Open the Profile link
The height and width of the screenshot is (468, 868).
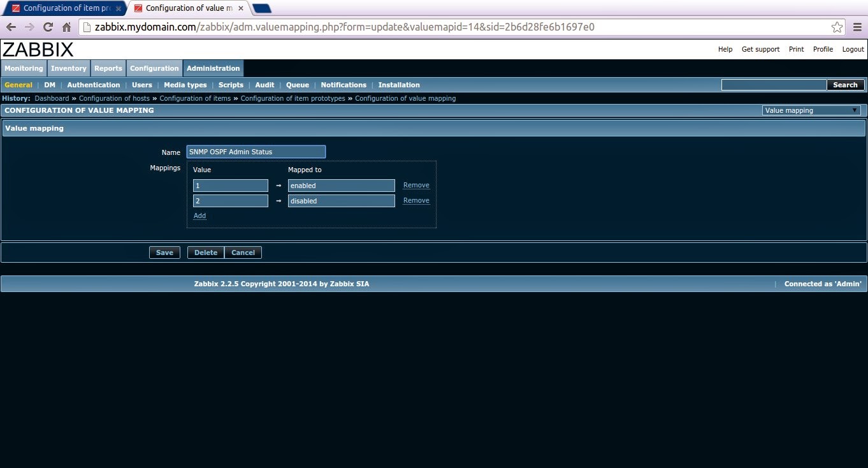(823, 49)
